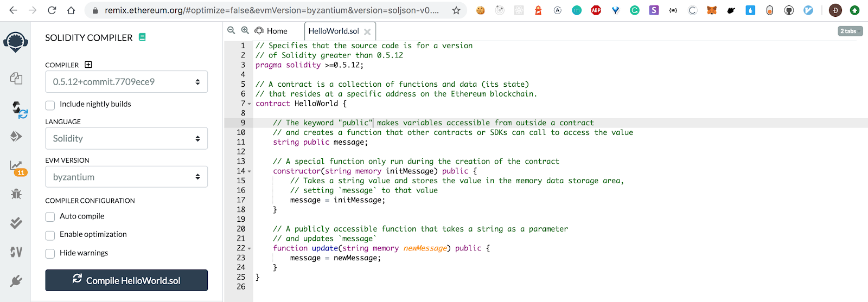Open the unit testing double-check icon
868x302 pixels.
16,223
